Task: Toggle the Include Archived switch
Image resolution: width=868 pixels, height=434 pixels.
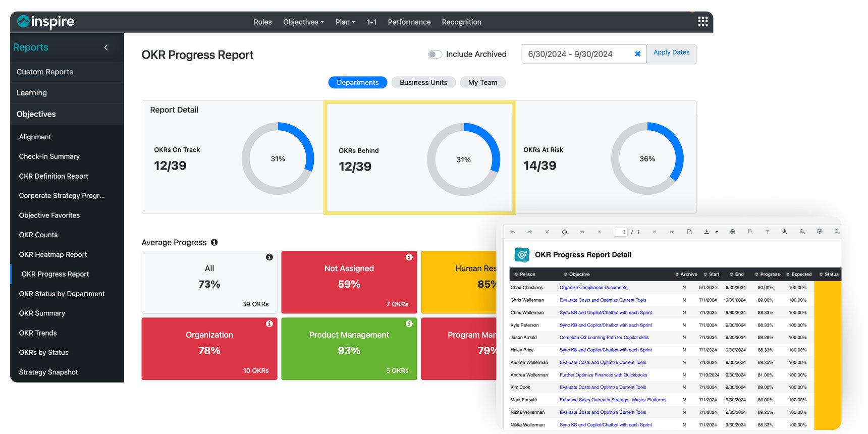Action: (435, 55)
